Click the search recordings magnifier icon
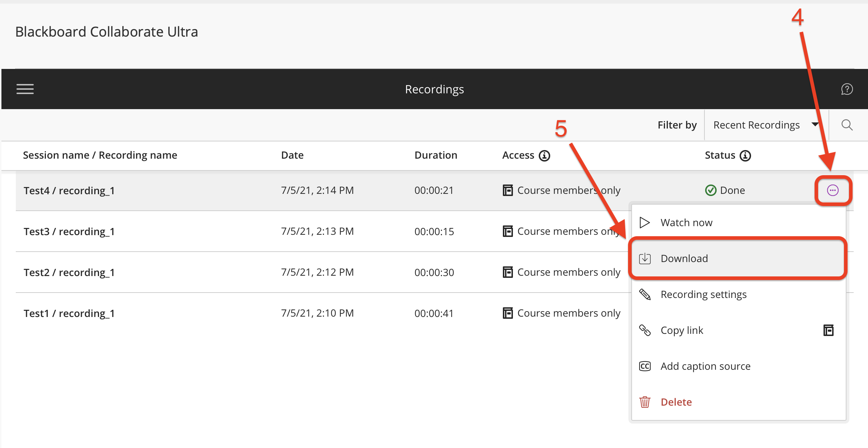Image resolution: width=868 pixels, height=448 pixels. [x=847, y=125]
